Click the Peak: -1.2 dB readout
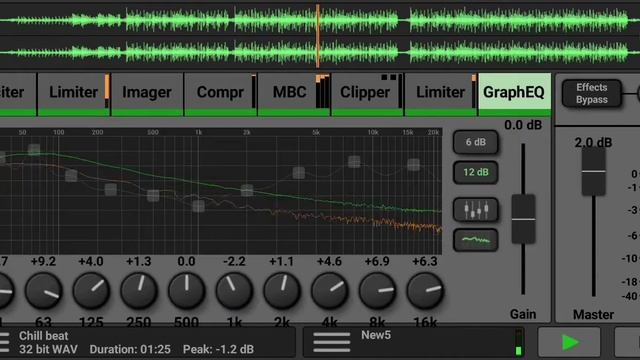Screen dimensions: 640x360 pos(218,349)
